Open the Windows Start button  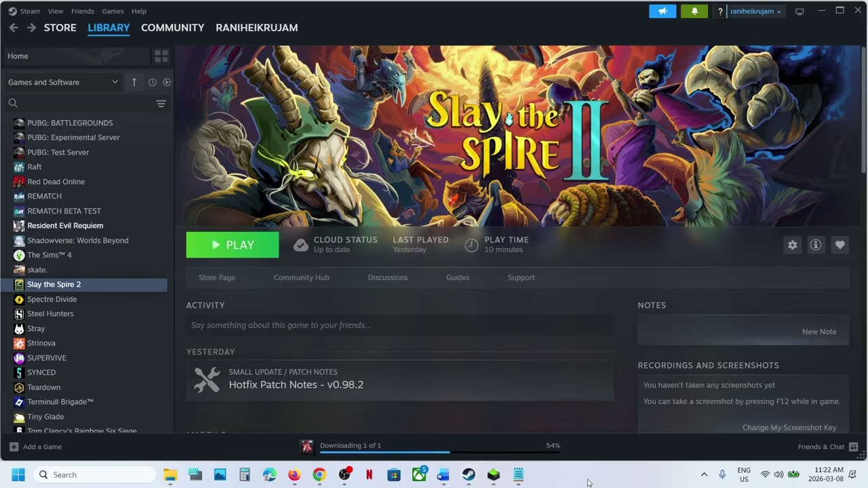pyautogui.click(x=18, y=474)
